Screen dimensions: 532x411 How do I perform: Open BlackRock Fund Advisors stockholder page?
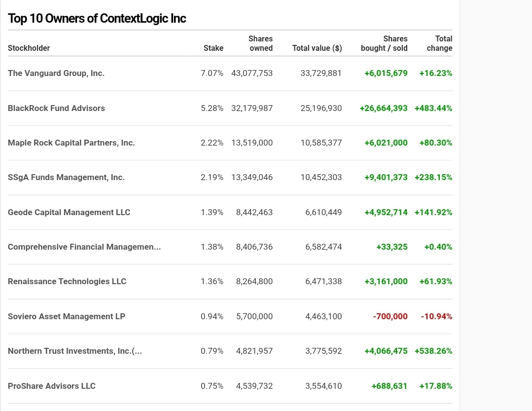pyautogui.click(x=56, y=108)
